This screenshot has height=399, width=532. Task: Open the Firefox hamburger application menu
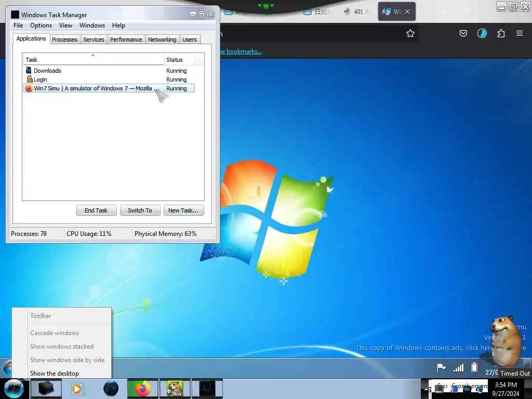coord(520,33)
